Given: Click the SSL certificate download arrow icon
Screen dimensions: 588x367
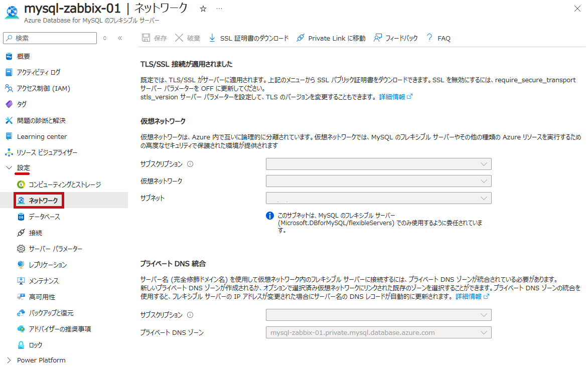Looking at the screenshot, I should [212, 38].
